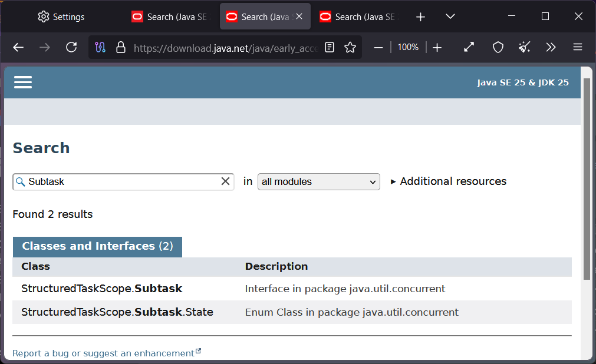Zoom out using the minus button
The width and height of the screenshot is (596, 364).
378,48
